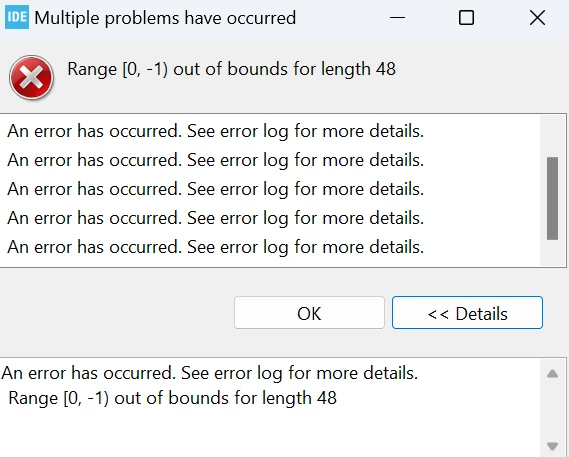Click scrollbar track above the list thumb
The image size is (569, 457).
[x=552, y=136]
